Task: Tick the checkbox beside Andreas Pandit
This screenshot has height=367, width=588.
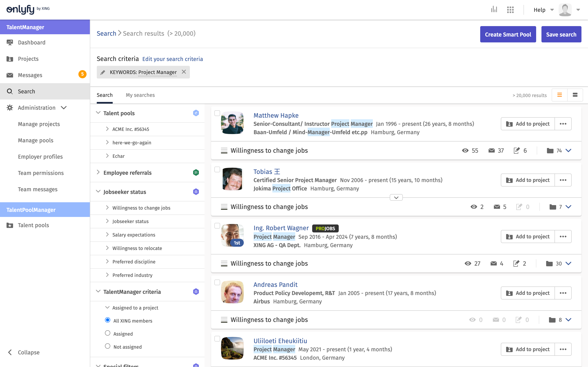Action: point(217,282)
